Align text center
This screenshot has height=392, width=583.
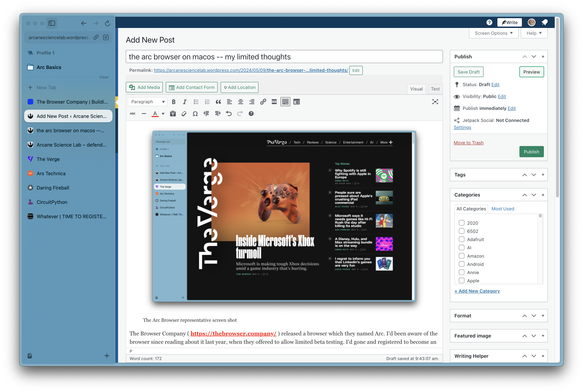click(241, 102)
